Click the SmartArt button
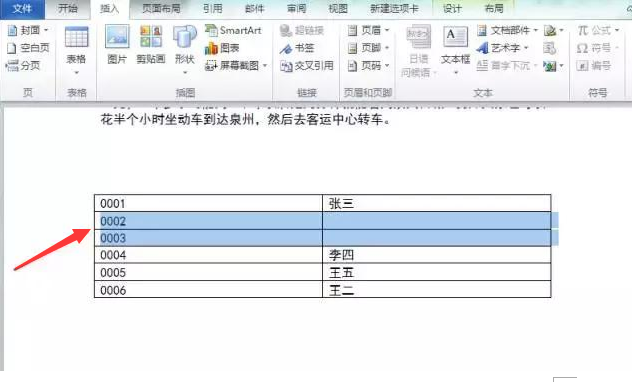The image size is (632, 382). [233, 30]
